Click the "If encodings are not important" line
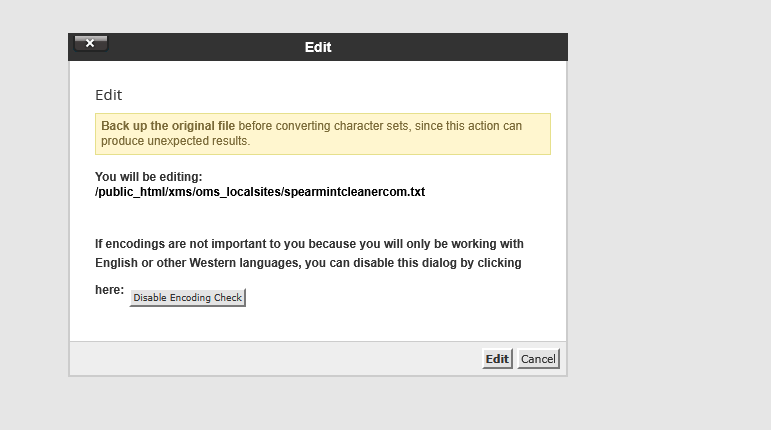This screenshot has height=430, width=771. [309, 244]
